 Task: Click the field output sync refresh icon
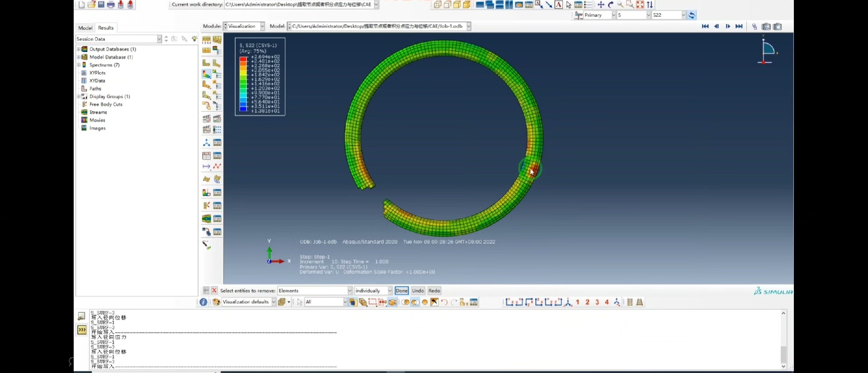[x=692, y=15]
